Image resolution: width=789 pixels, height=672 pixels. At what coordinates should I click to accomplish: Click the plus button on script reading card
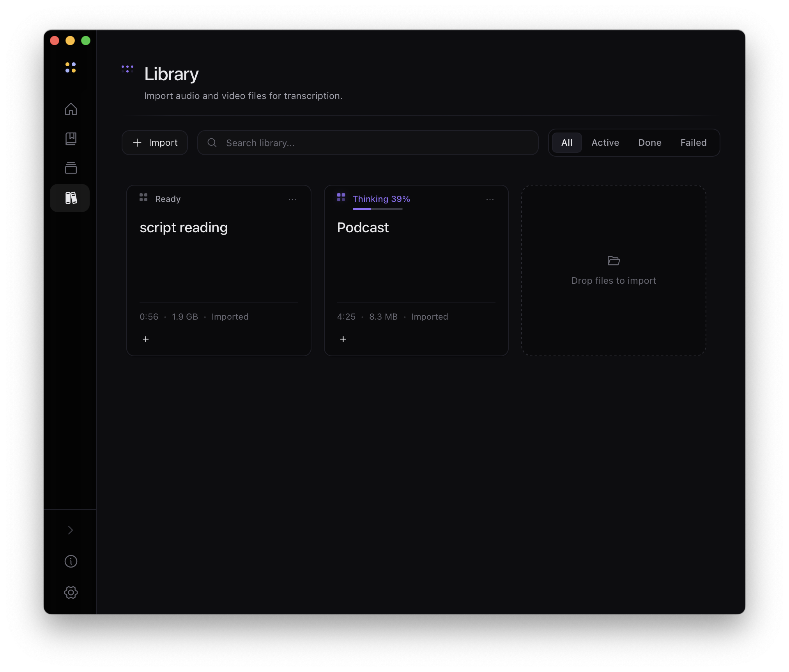[146, 339]
